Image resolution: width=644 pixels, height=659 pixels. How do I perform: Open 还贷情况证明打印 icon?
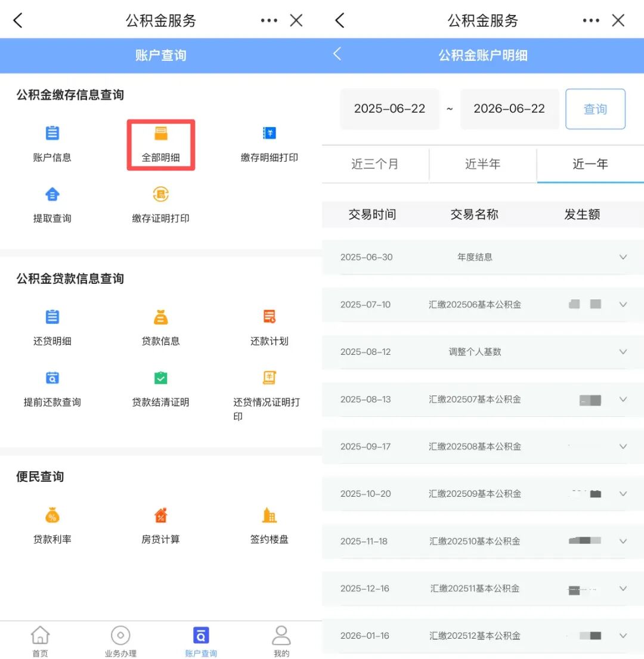coord(269,378)
